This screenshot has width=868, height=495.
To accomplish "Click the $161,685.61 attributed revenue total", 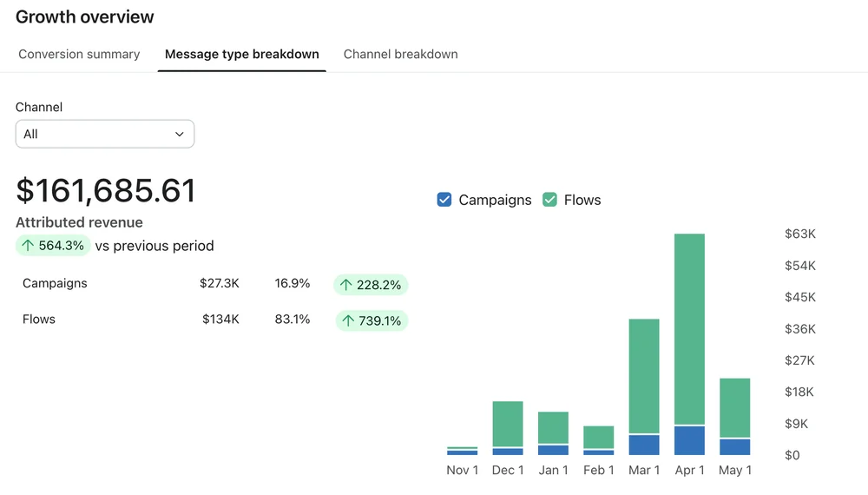I will click(106, 190).
